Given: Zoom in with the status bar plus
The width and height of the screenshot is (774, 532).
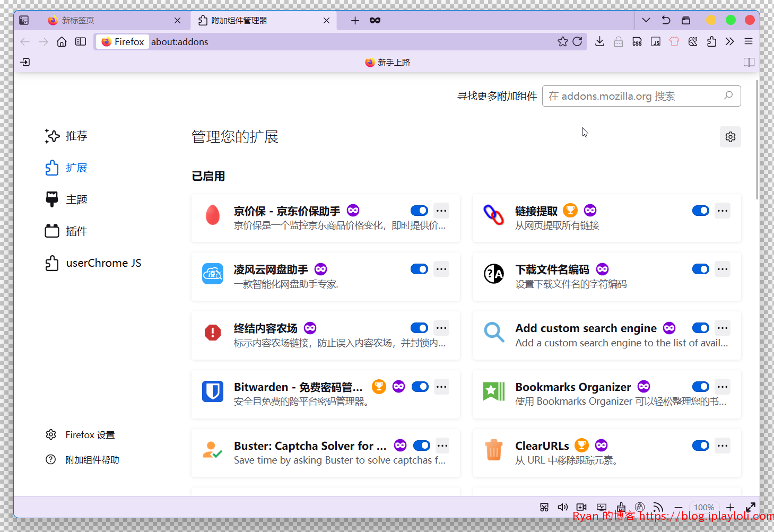Looking at the screenshot, I should (x=730, y=508).
